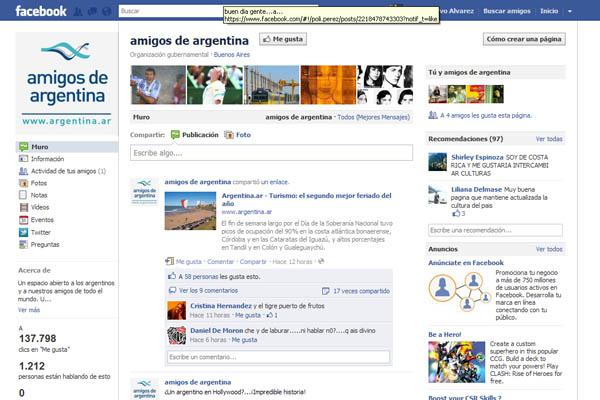Open Videos in left sidebar
This screenshot has height=400, width=600.
tap(40, 207)
